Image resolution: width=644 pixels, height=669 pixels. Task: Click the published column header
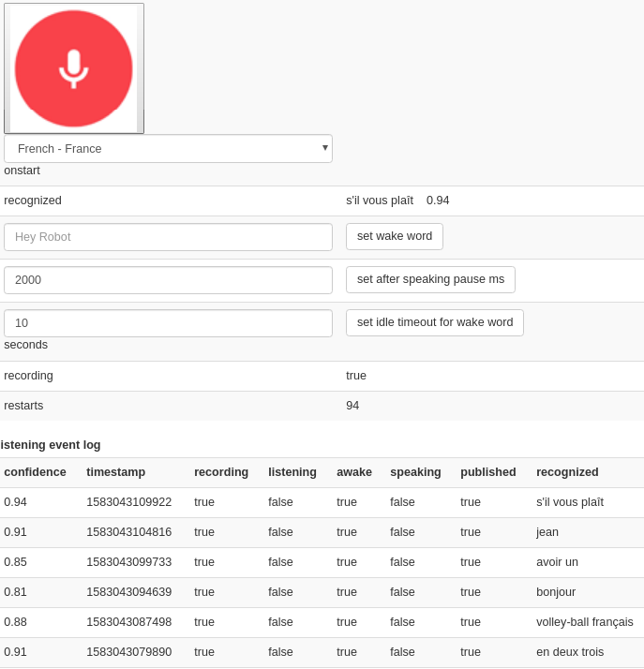(x=487, y=472)
